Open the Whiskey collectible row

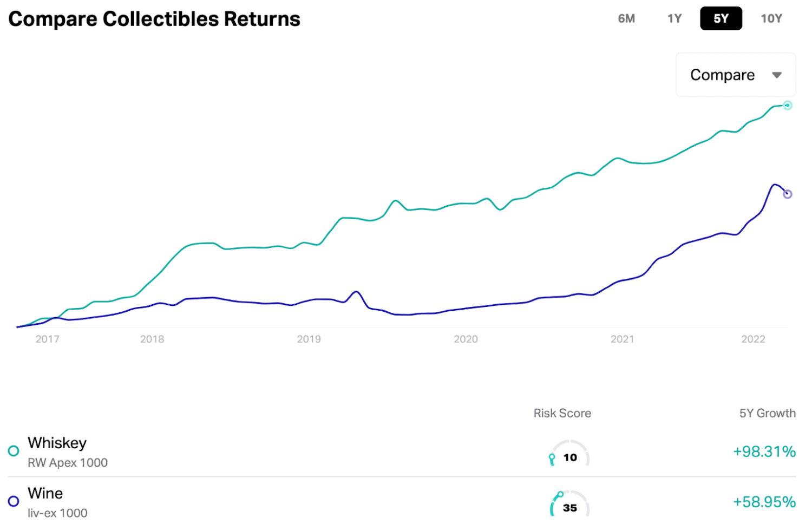coord(57,443)
